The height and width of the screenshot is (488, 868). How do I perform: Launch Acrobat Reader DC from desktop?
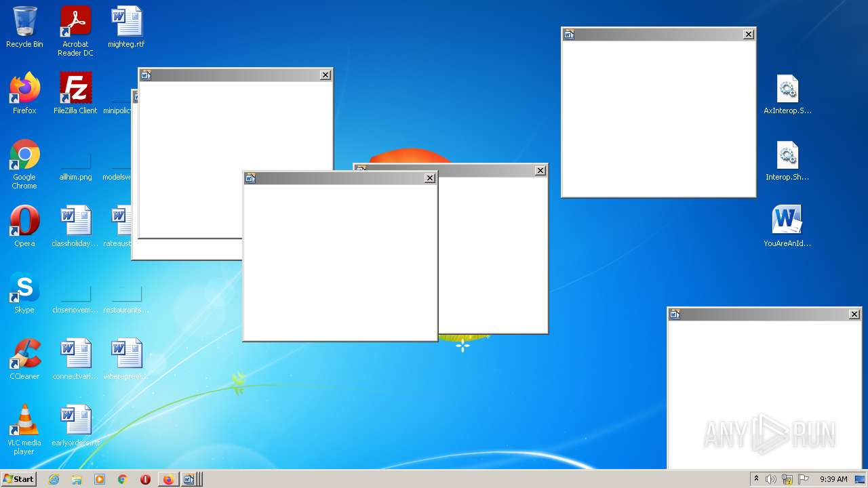(x=75, y=31)
